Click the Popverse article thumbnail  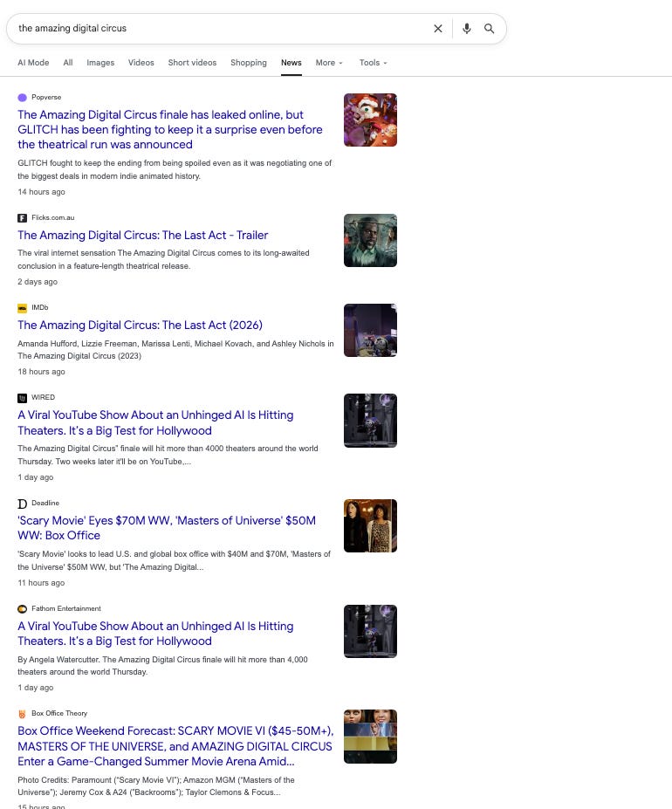371,120
